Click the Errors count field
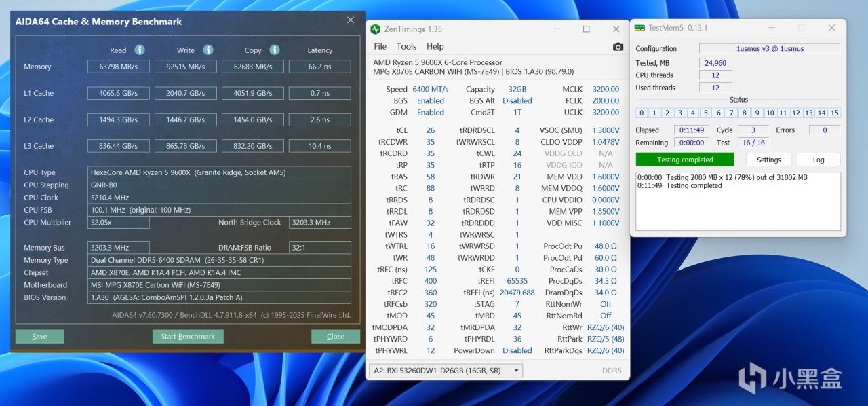The height and width of the screenshot is (406, 868). pos(825,130)
